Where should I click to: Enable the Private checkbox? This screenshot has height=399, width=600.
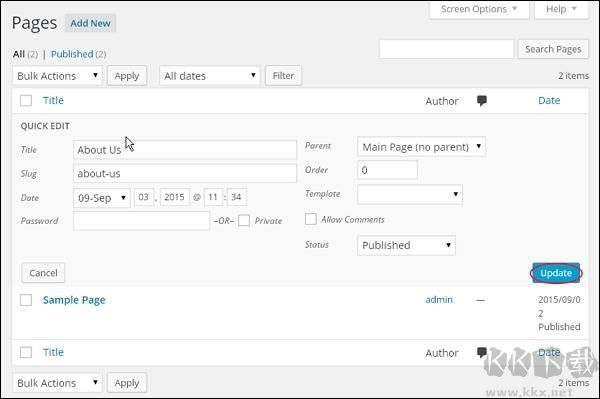244,221
